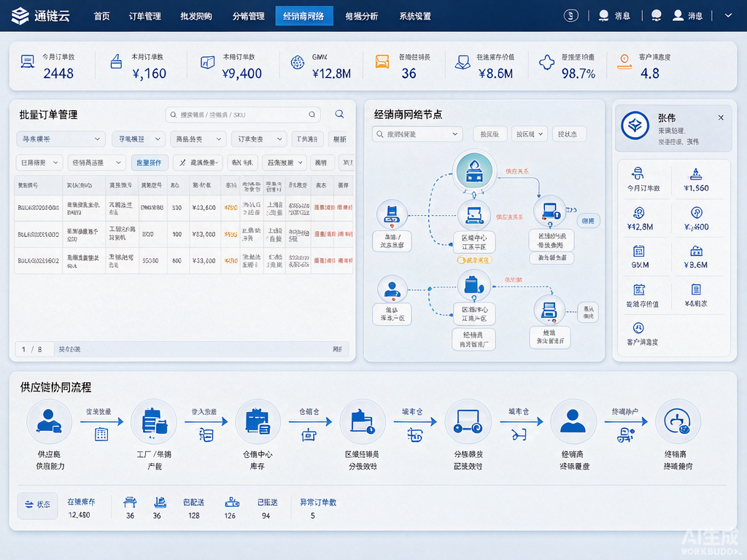Image resolution: width=747 pixels, height=560 pixels.
Task: Expand the top-right account chevron
Action: click(x=728, y=16)
